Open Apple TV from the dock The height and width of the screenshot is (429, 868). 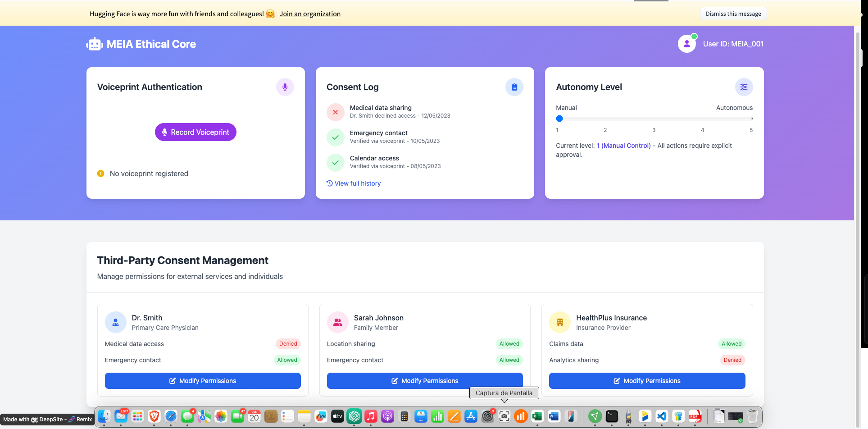click(x=337, y=416)
